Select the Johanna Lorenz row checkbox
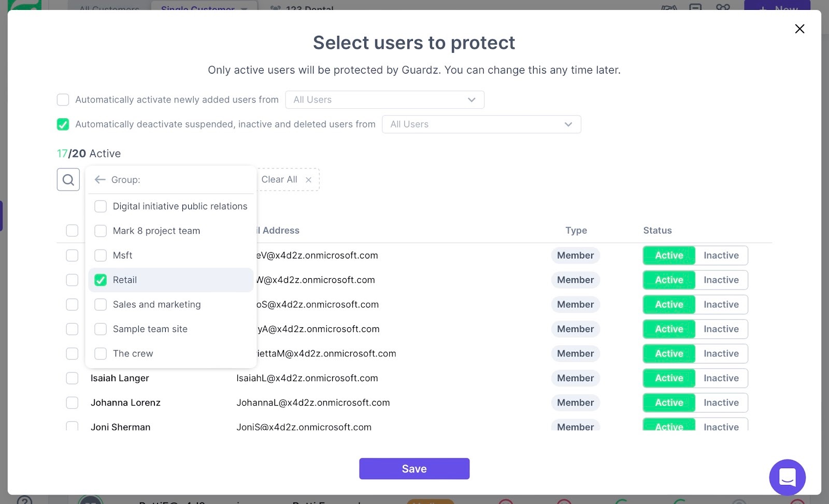Image resolution: width=829 pixels, height=504 pixels. [x=72, y=402]
